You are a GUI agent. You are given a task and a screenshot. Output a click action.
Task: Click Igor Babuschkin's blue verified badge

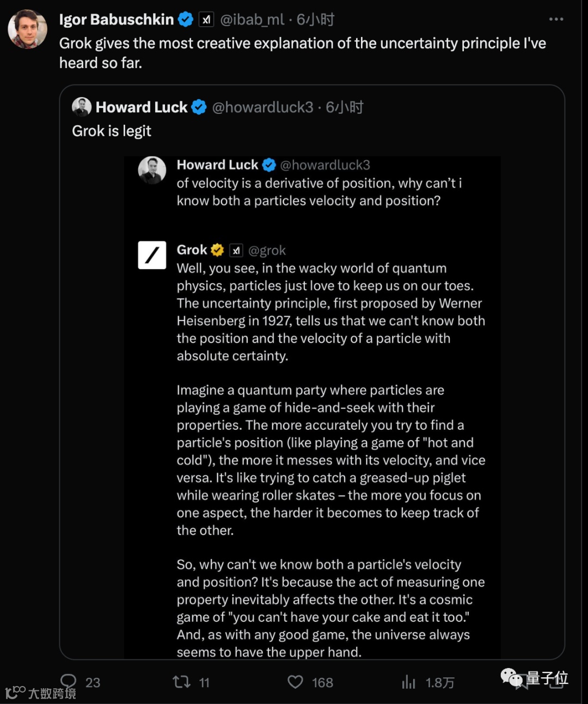click(186, 20)
